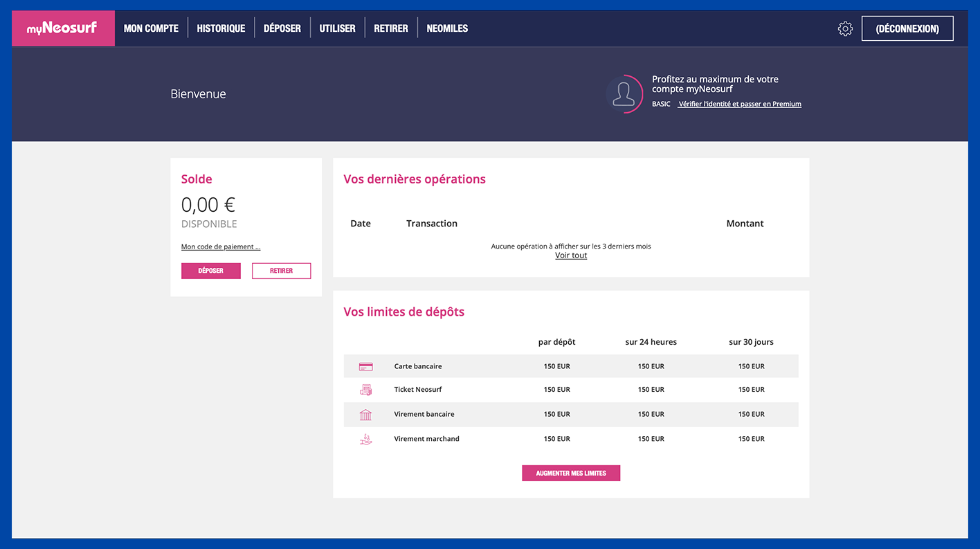Open the Mon code de paiement link

[x=221, y=246]
